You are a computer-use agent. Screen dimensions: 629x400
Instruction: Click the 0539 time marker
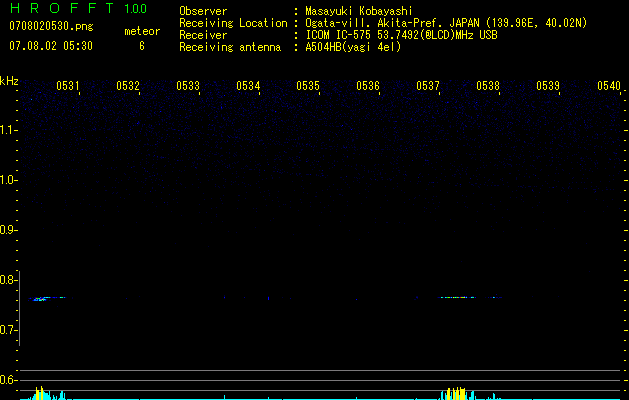(x=548, y=86)
